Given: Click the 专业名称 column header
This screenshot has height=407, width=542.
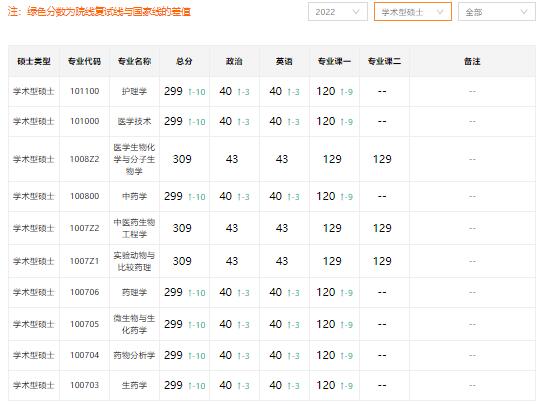Looking at the screenshot, I should (x=134, y=61).
